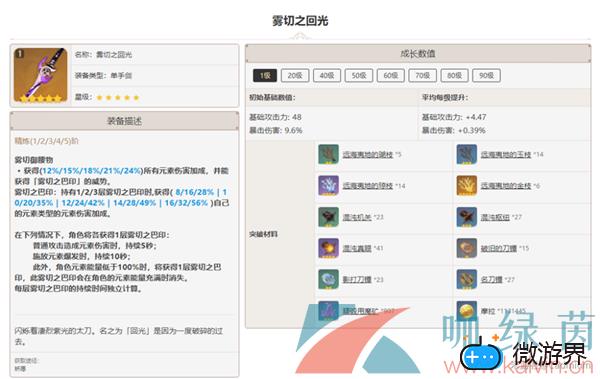Open the 混沌枢纽 link
This screenshot has width=600, height=379.
click(495, 217)
